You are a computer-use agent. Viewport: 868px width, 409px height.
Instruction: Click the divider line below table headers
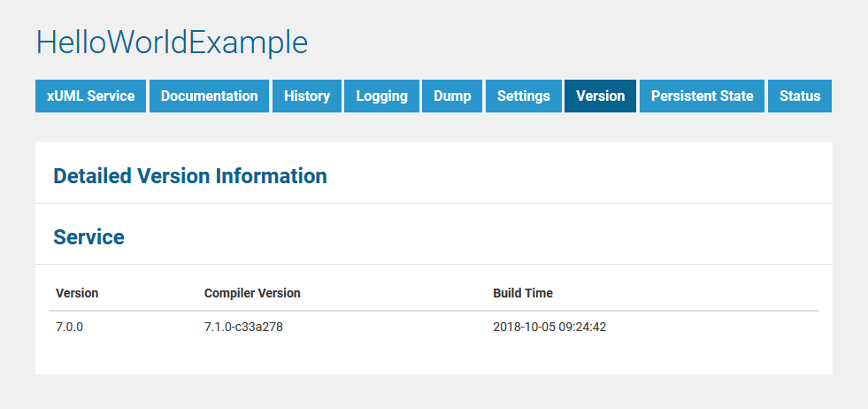coord(434,311)
